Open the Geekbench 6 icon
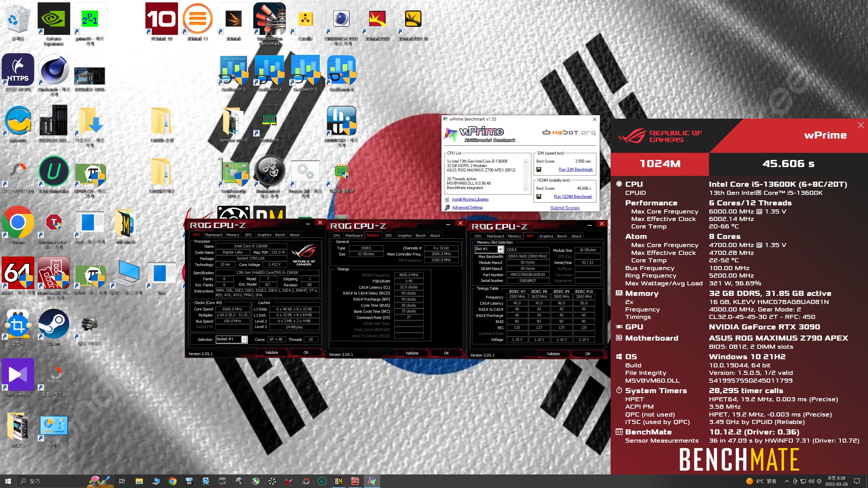This screenshot has width=868, height=488. pos(341,73)
